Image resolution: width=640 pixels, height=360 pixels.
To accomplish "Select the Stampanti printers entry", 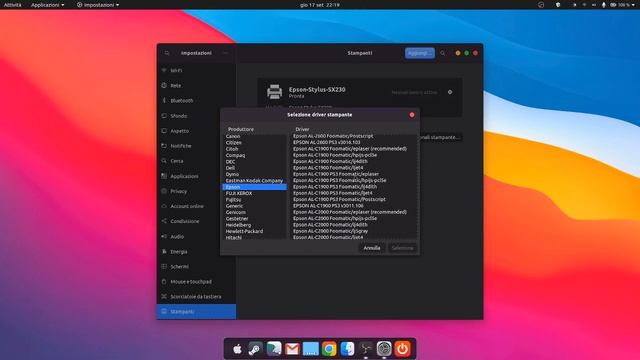I will (x=196, y=311).
